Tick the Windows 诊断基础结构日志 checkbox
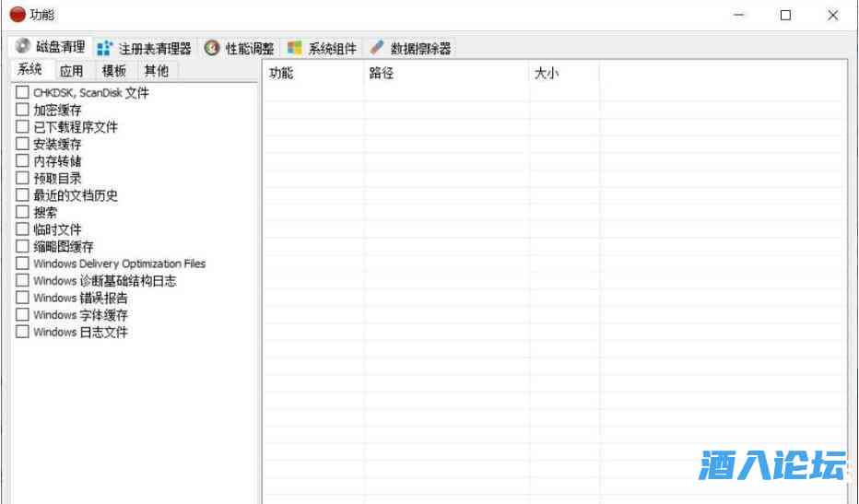 (x=22, y=280)
